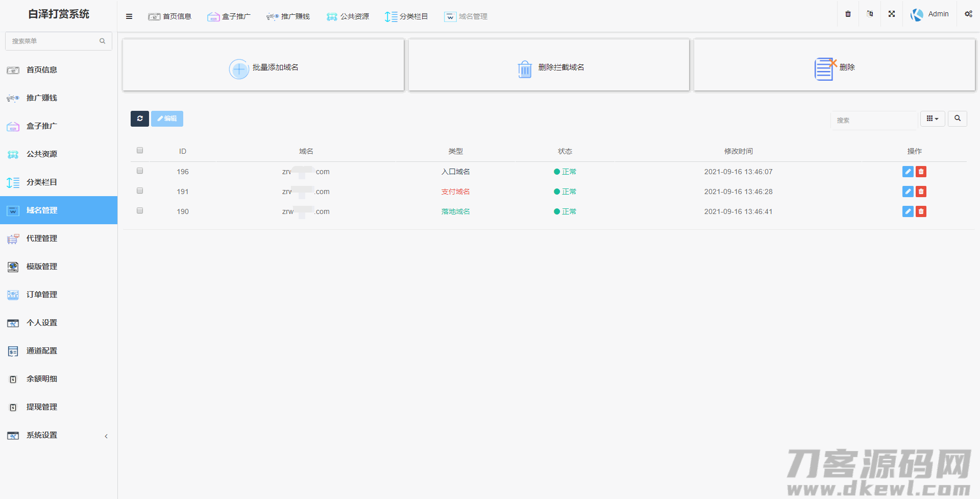Toggle the hamburger sidebar menu icon
The width and height of the screenshot is (980, 499).
coord(129,16)
